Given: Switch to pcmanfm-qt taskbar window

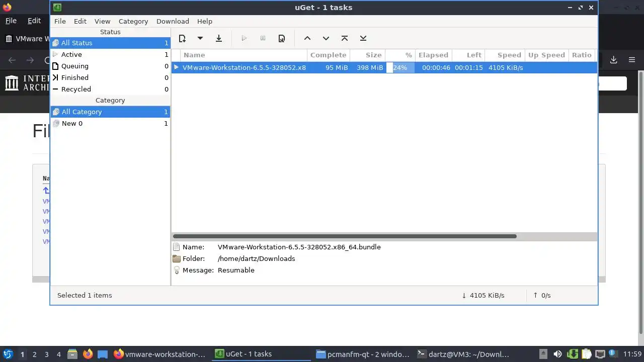Looking at the screenshot, I should pyautogui.click(x=362, y=354).
